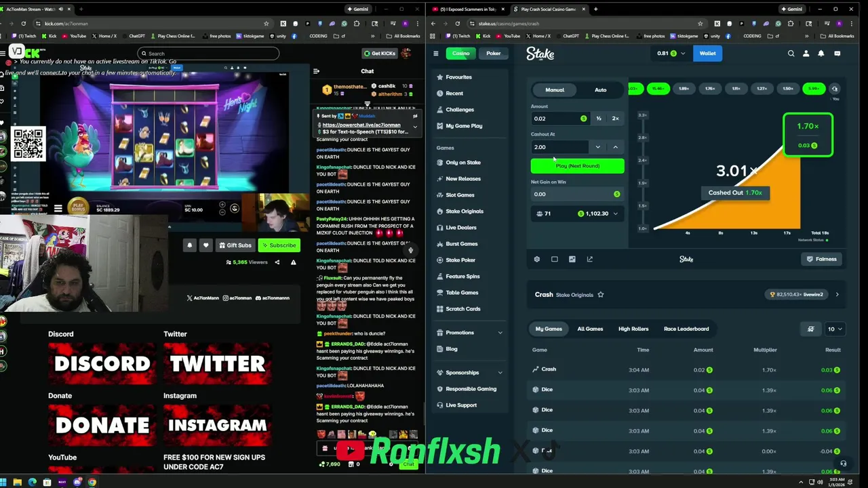Open the Stake search icon
This screenshot has width=868, height=488.
click(791, 54)
